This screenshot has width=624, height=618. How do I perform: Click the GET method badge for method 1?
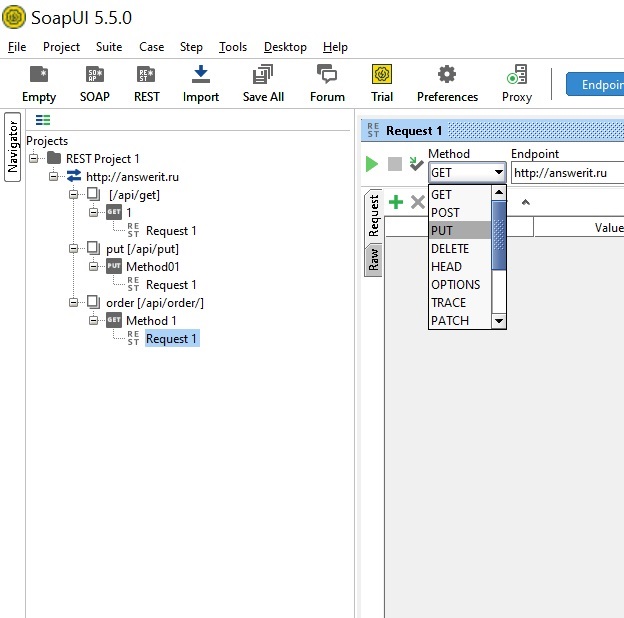click(x=114, y=212)
